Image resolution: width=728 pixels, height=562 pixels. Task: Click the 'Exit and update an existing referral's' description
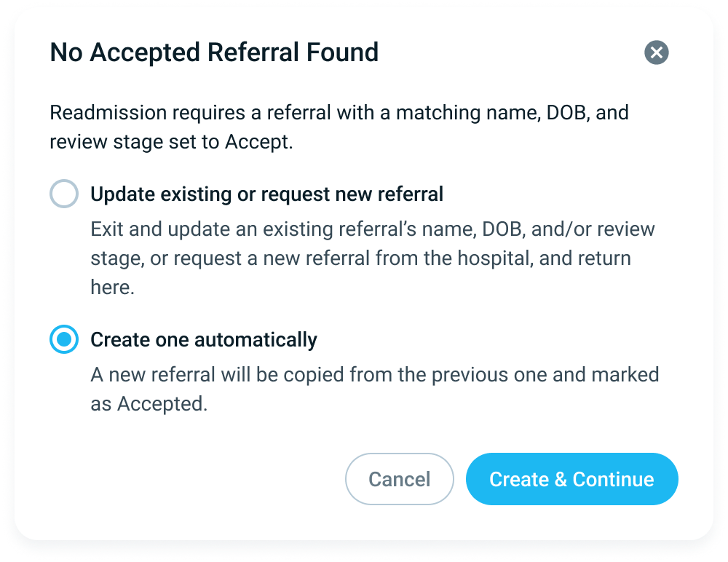(x=372, y=258)
